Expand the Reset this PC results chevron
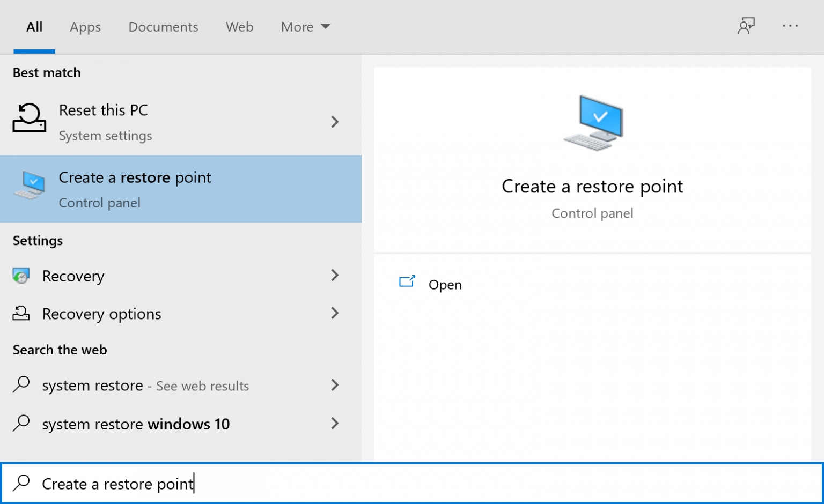The height and width of the screenshot is (504, 824). click(x=335, y=122)
